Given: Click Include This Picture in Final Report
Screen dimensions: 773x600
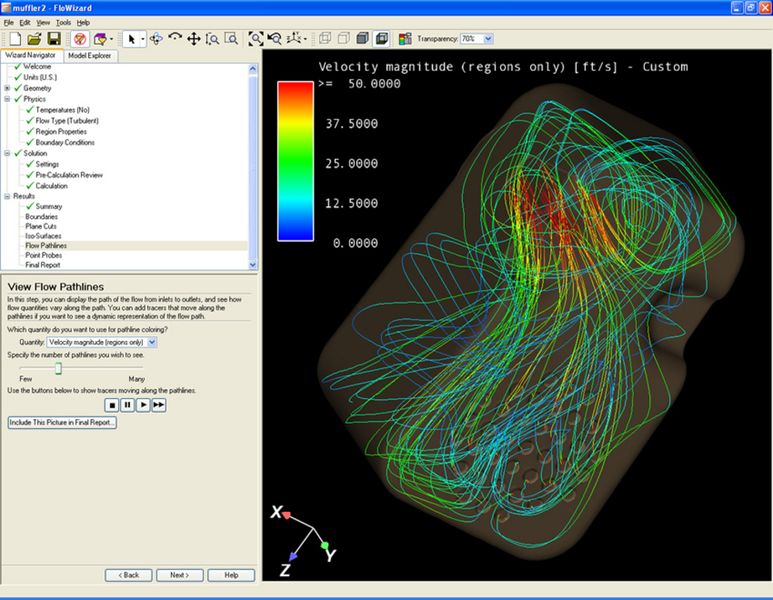Looking at the screenshot, I should pyautogui.click(x=62, y=423).
